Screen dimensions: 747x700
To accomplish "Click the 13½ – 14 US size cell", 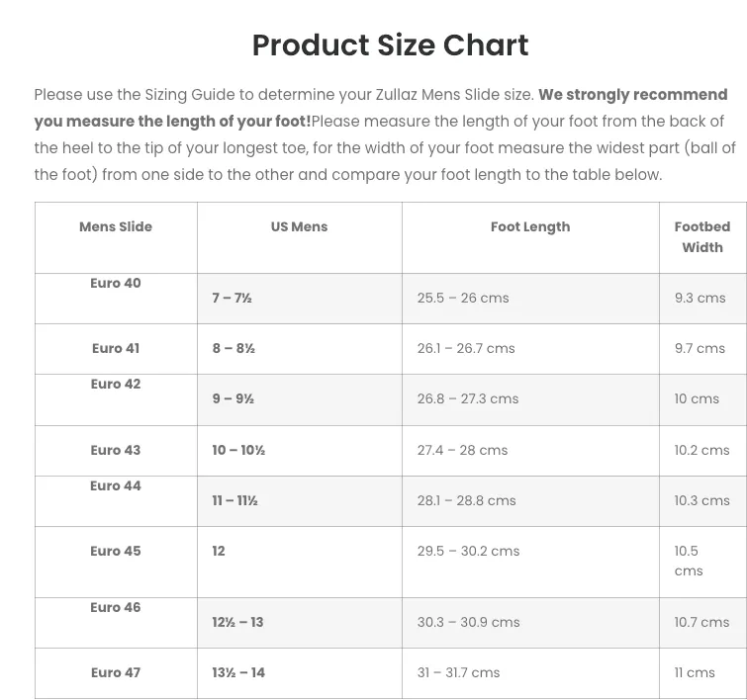I will coord(238,672).
